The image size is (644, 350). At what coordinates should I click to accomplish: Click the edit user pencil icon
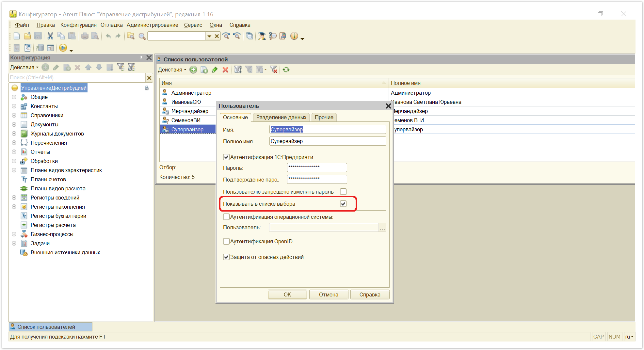(215, 70)
